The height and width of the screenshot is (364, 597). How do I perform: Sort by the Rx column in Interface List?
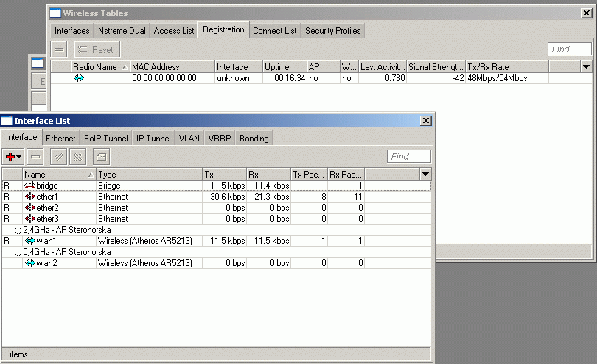(269, 175)
